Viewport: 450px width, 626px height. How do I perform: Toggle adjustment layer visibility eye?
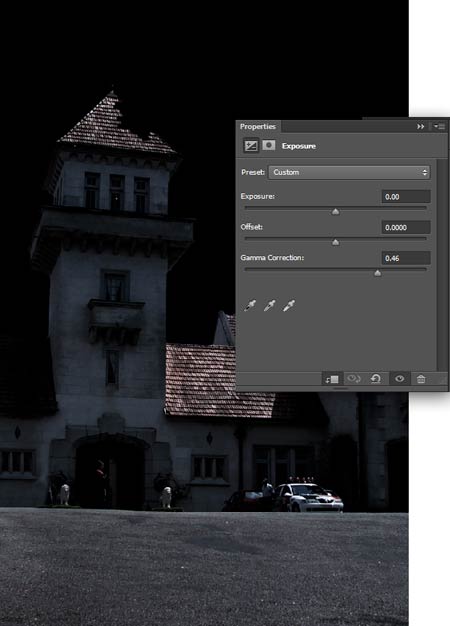tap(399, 378)
